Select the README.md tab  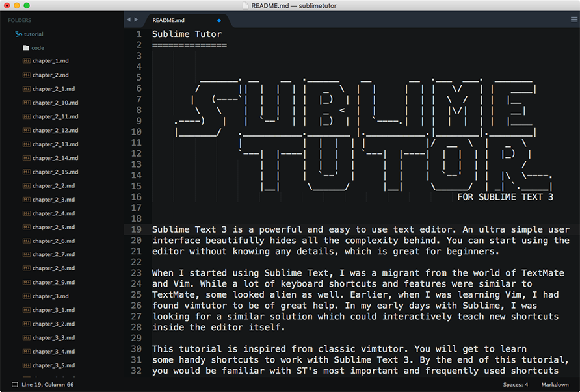[x=169, y=20]
